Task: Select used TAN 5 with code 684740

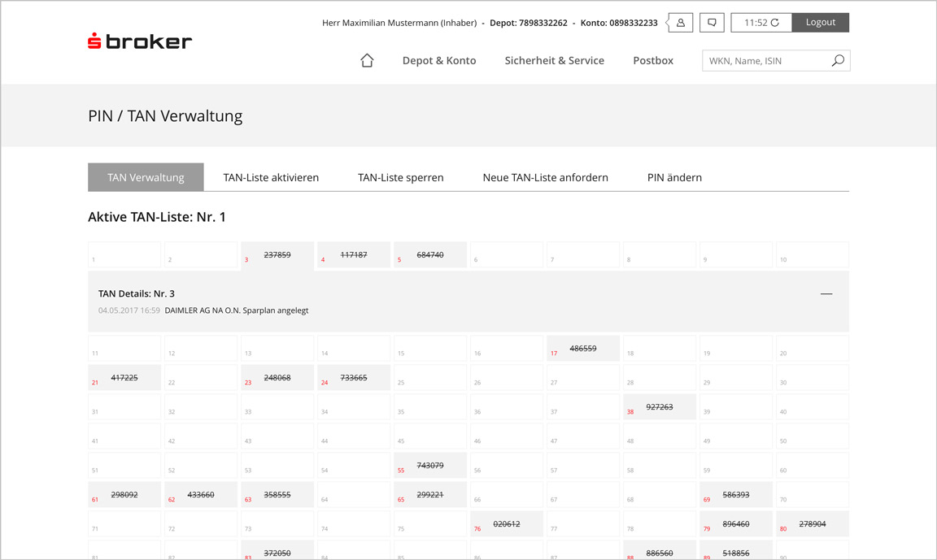Action: tap(430, 255)
